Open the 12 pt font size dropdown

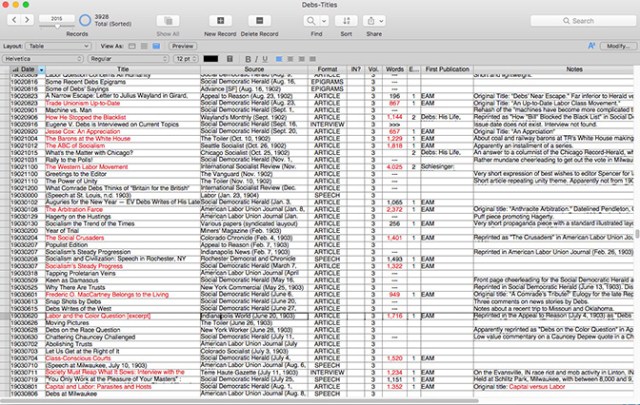[186, 59]
